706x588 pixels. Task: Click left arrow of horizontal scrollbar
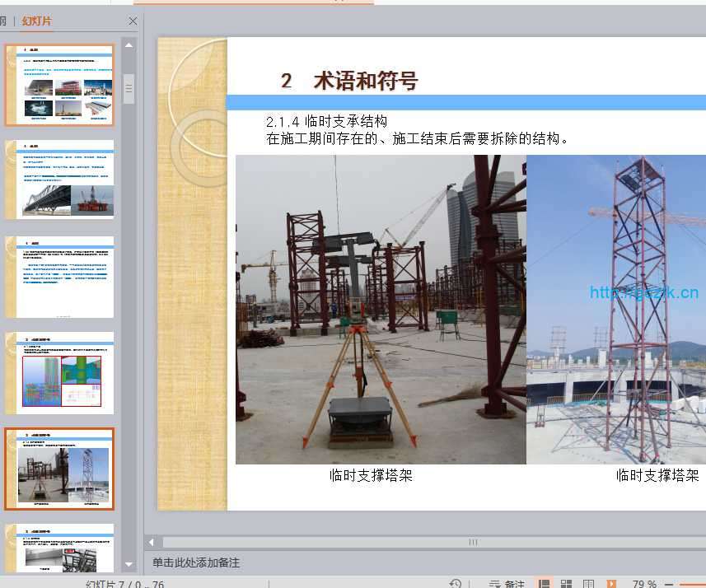pos(152,542)
